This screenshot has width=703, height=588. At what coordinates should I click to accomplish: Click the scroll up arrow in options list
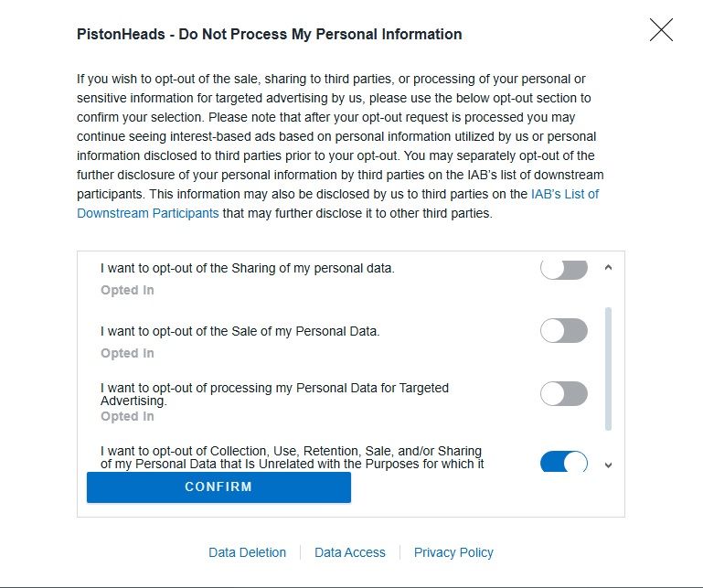(609, 269)
